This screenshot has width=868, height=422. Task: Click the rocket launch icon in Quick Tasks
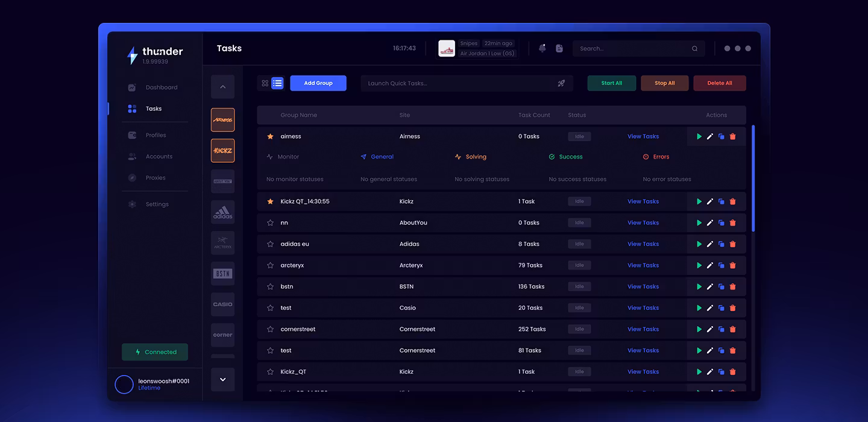tap(561, 83)
